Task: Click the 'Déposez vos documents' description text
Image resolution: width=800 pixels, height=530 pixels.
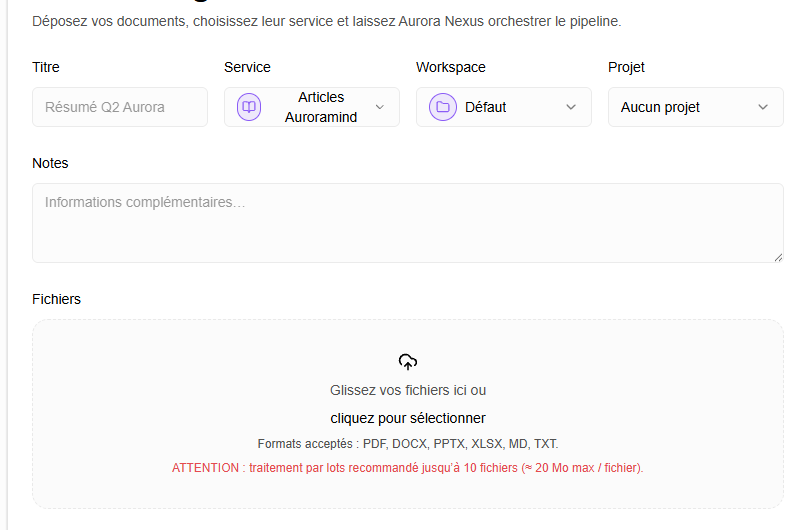Action: 327,21
